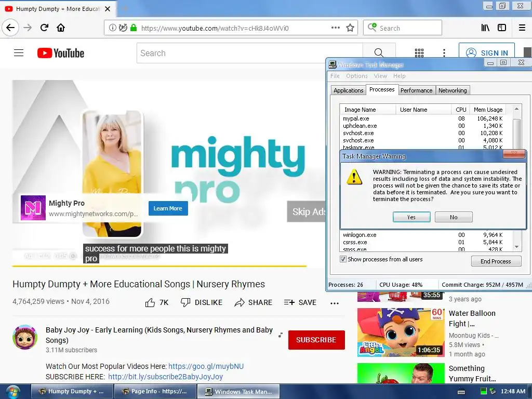
Task: Click No in the Task Manager Warning
Action: tap(454, 217)
